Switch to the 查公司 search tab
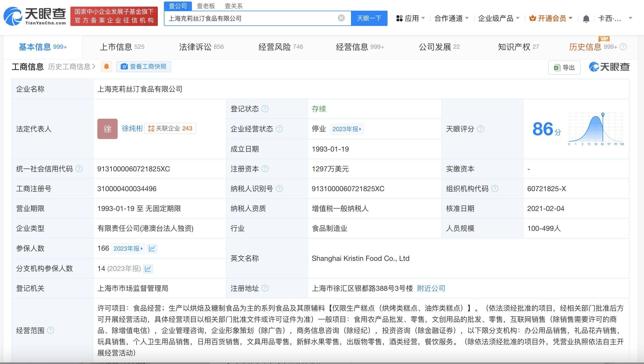 coord(178,6)
